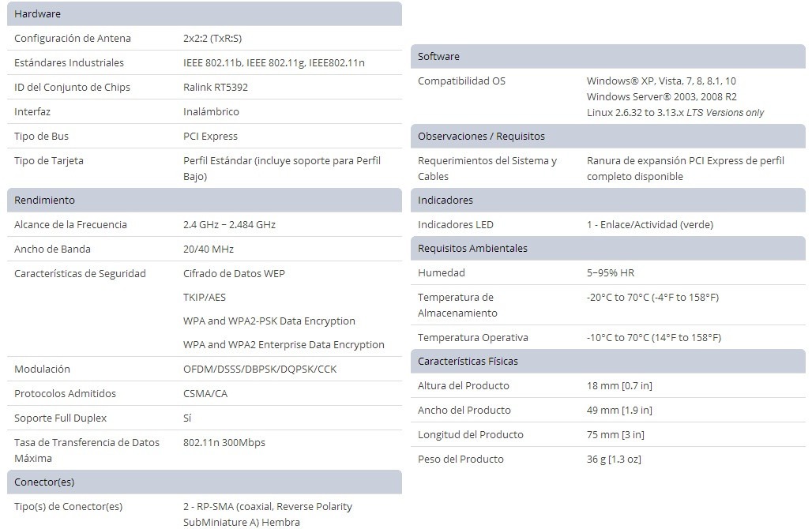Viewport: 812px width, 529px height.
Task: Click the Humedad label
Action: tap(442, 272)
